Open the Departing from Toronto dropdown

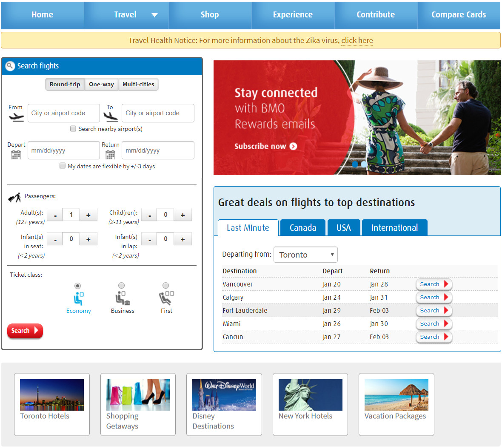(x=305, y=255)
